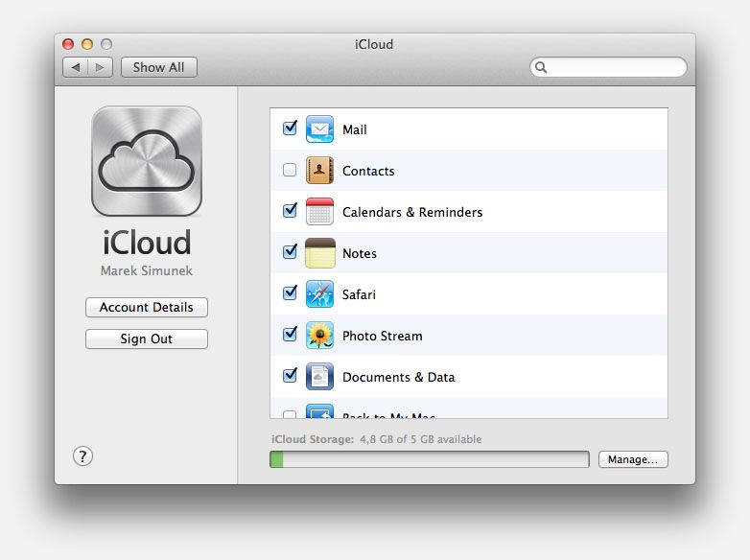Turn off Photo Stream checkbox

coord(290,334)
